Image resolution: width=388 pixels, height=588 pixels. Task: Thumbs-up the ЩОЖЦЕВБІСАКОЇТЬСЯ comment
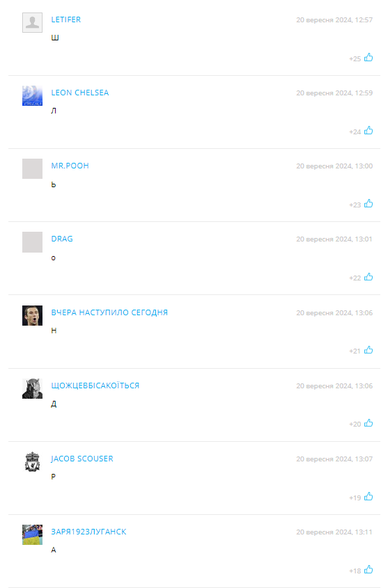(x=368, y=423)
